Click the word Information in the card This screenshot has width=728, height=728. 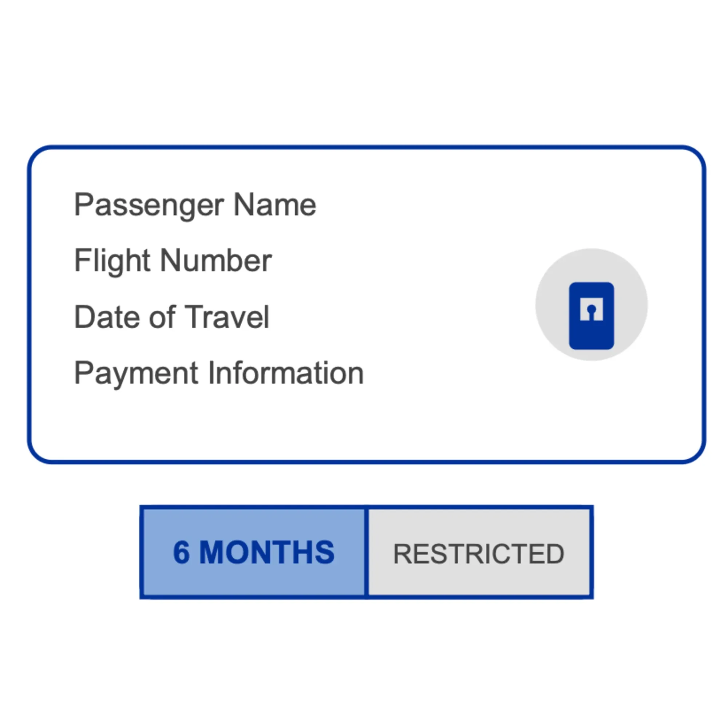[x=286, y=373]
